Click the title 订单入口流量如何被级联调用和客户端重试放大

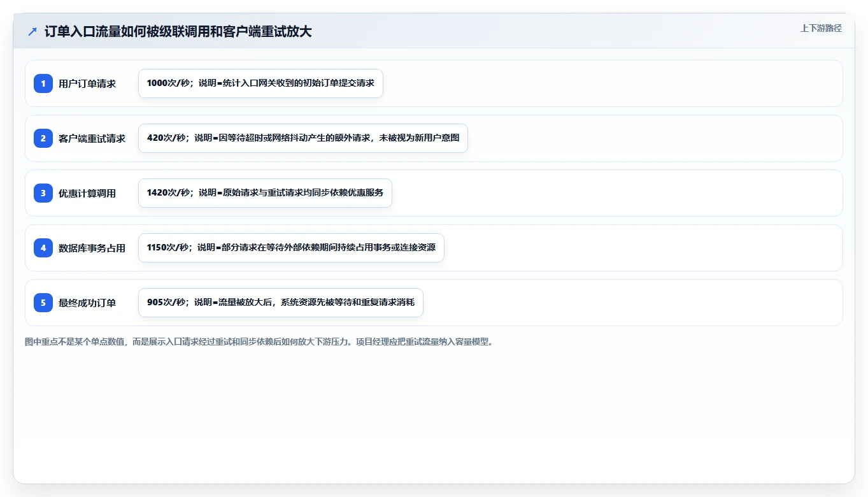point(178,32)
